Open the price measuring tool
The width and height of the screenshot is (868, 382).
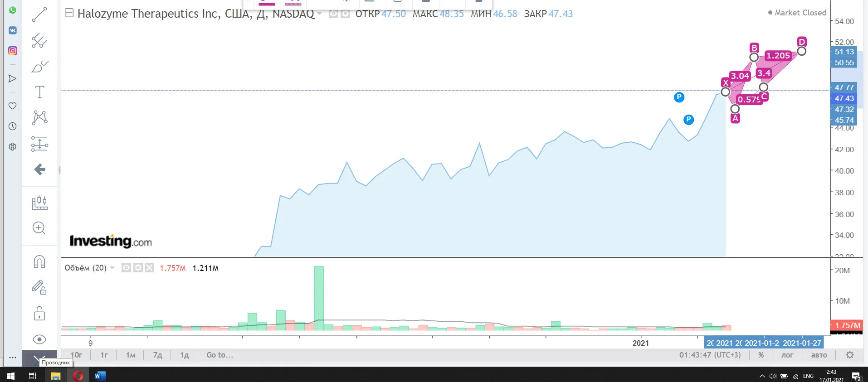click(x=39, y=144)
